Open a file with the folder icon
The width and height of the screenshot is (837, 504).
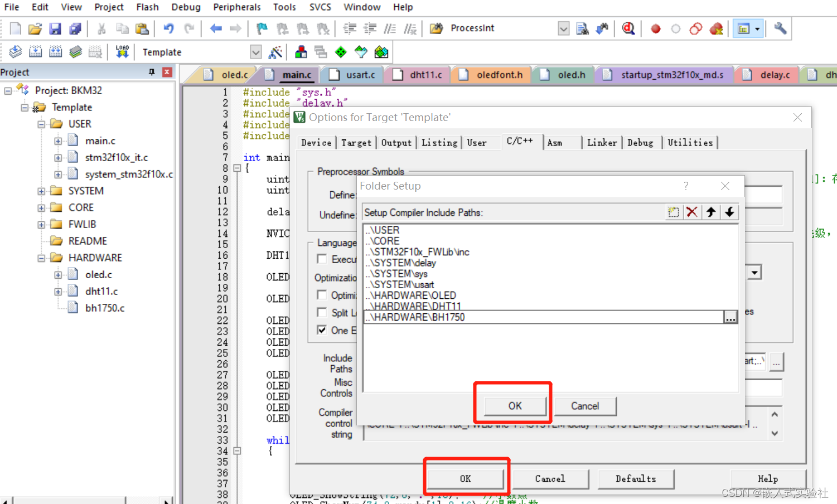(35, 28)
